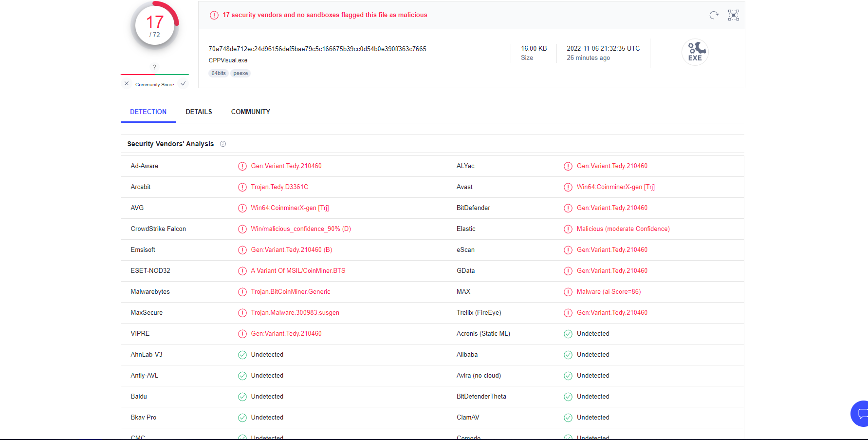The width and height of the screenshot is (868, 440).
Task: Click warning icon next to Arcabit detection
Action: click(242, 187)
